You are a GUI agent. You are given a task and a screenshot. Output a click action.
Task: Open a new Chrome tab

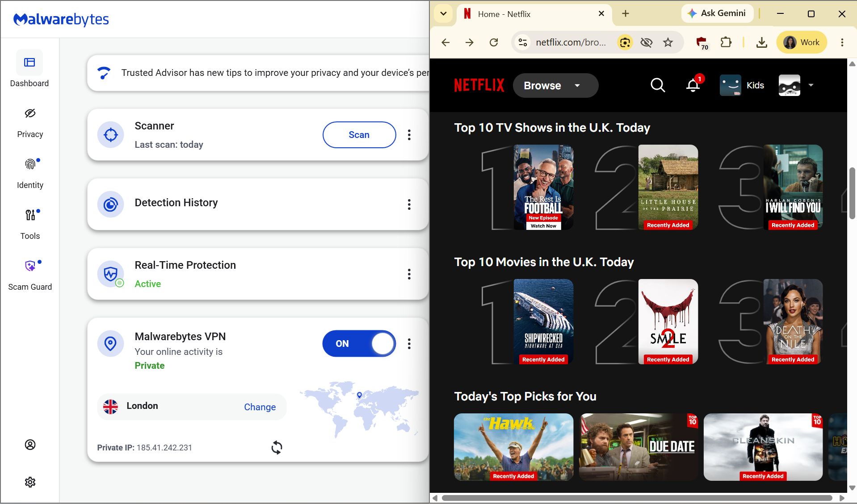[x=626, y=14]
